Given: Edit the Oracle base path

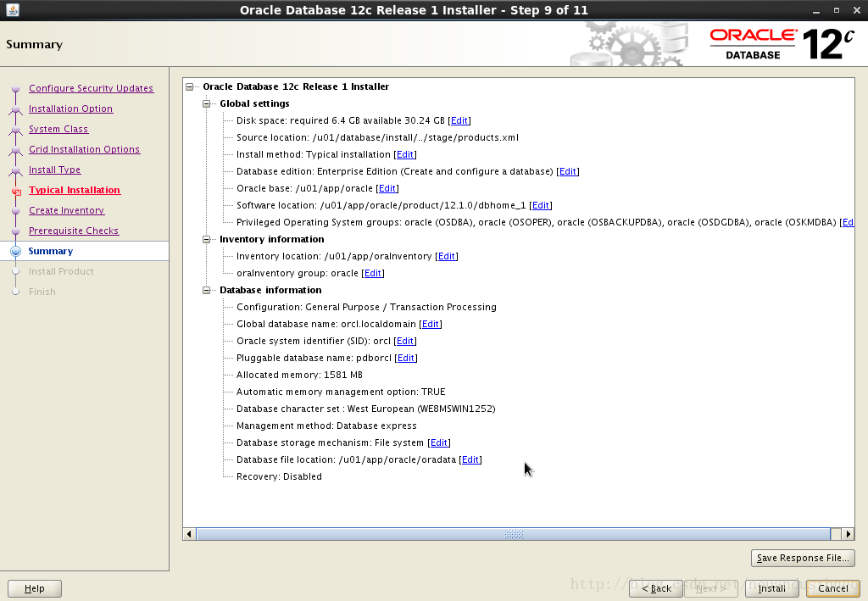Looking at the screenshot, I should 387,188.
